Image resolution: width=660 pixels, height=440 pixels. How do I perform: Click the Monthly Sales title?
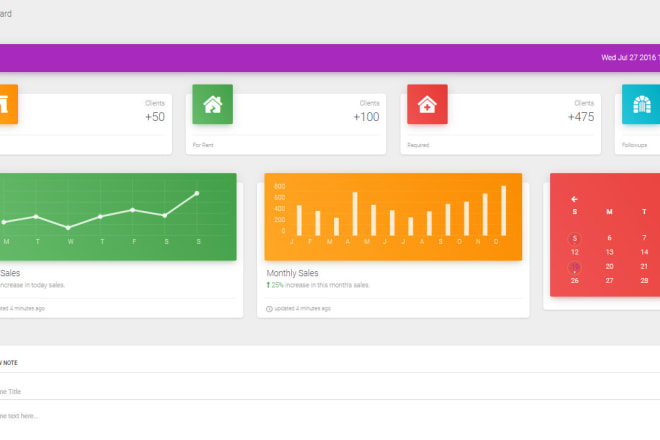coord(292,273)
